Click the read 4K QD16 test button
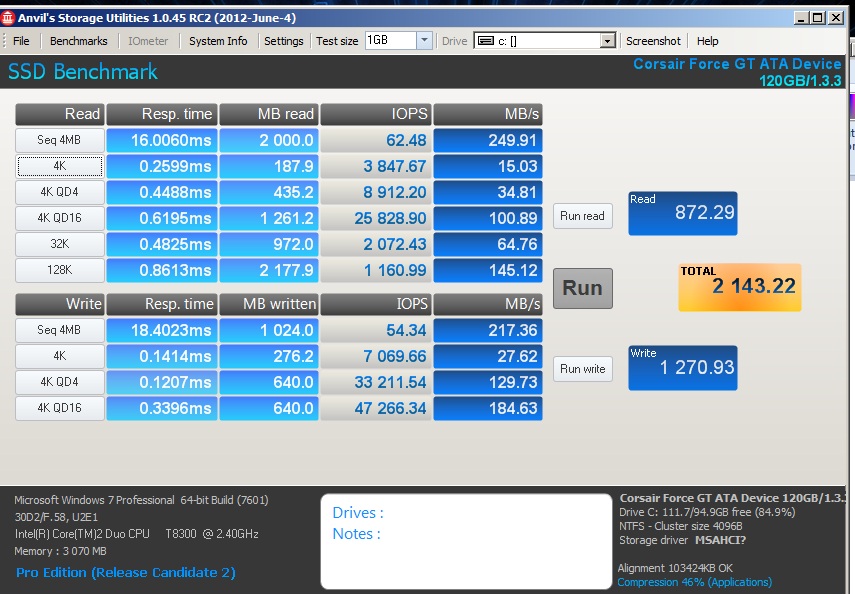Image resolution: width=855 pixels, height=594 pixels. 59,218
